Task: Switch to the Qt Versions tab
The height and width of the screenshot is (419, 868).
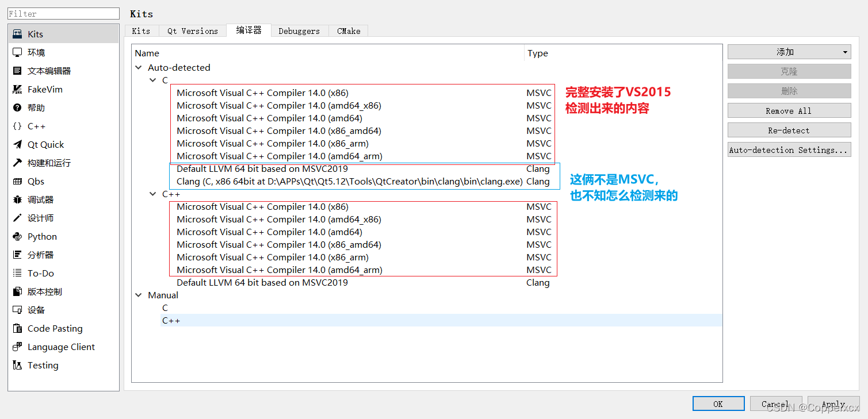Action: [x=193, y=31]
